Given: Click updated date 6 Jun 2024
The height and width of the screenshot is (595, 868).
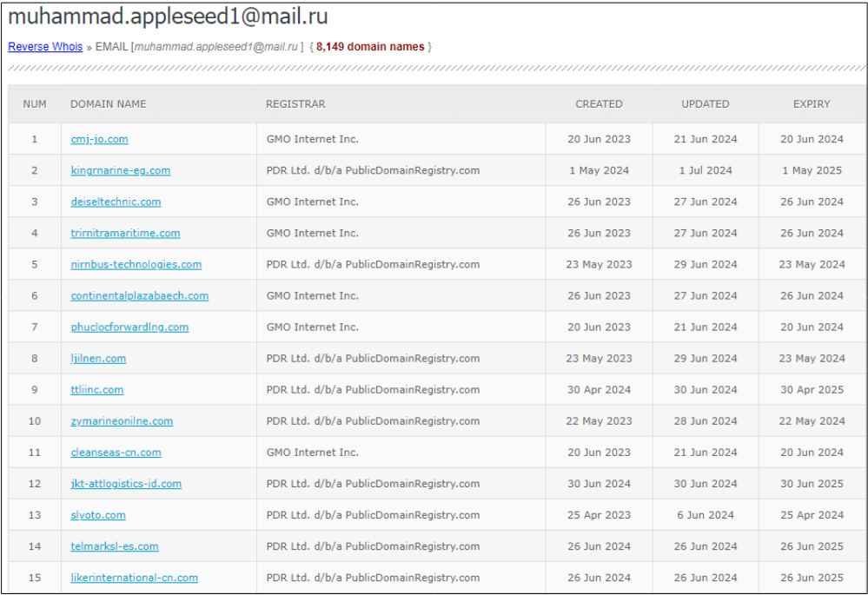Looking at the screenshot, I should tap(706, 515).
